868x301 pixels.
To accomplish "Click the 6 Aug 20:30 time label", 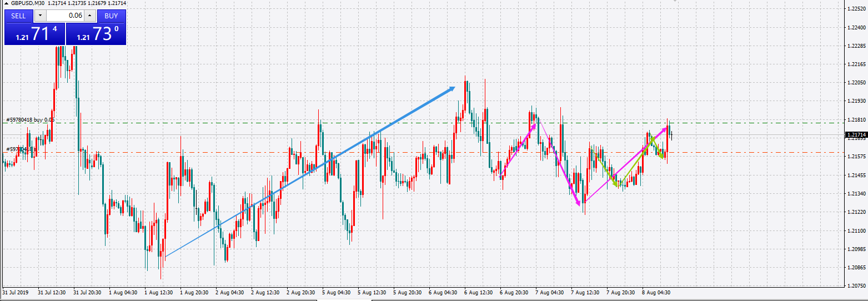I will coord(514,292).
